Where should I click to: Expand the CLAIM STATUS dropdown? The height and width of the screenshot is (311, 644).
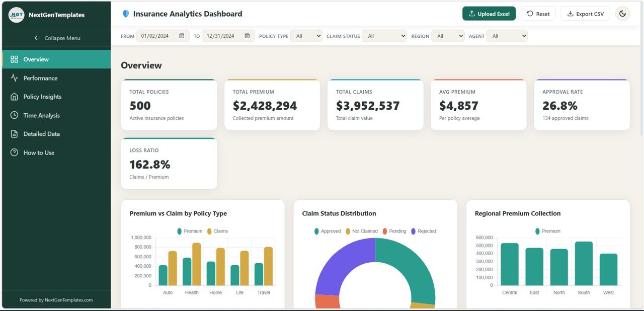pyautogui.click(x=384, y=36)
